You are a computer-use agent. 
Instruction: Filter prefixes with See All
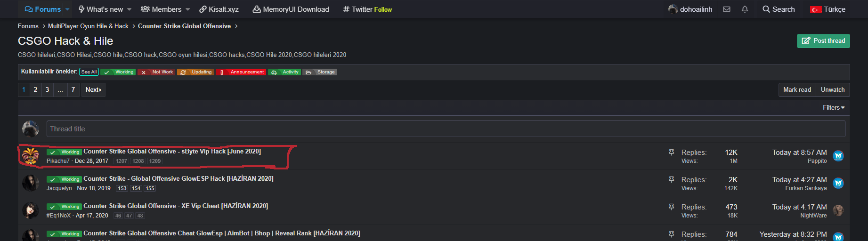click(x=89, y=72)
